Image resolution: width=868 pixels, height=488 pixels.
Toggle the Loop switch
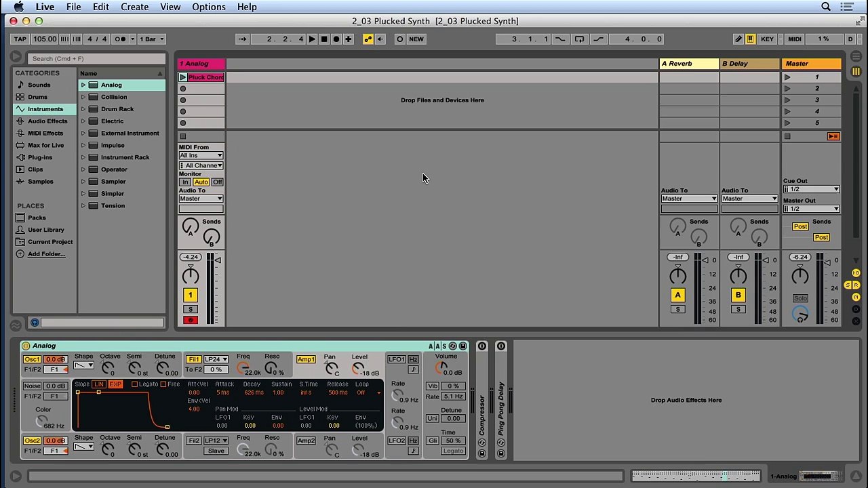point(579,39)
